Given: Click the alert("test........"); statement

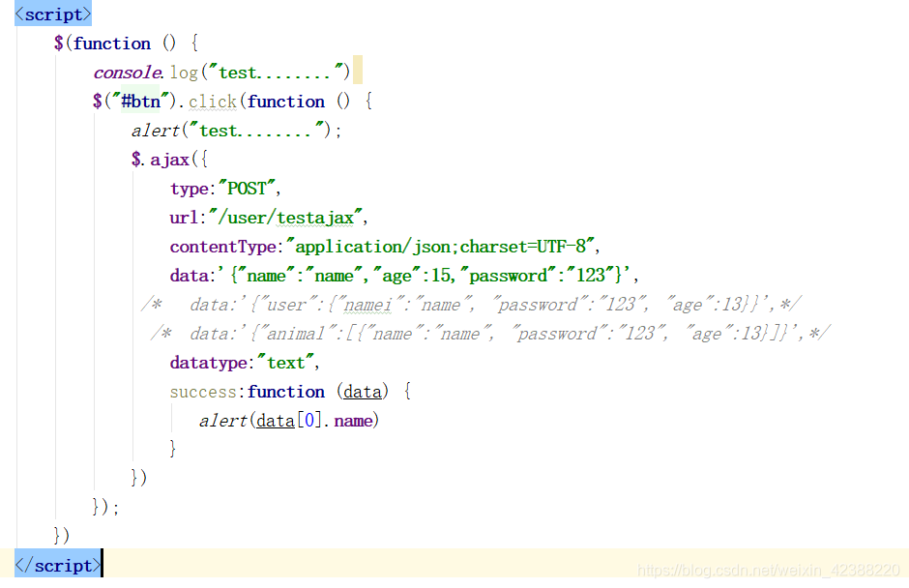Looking at the screenshot, I should click(236, 131).
